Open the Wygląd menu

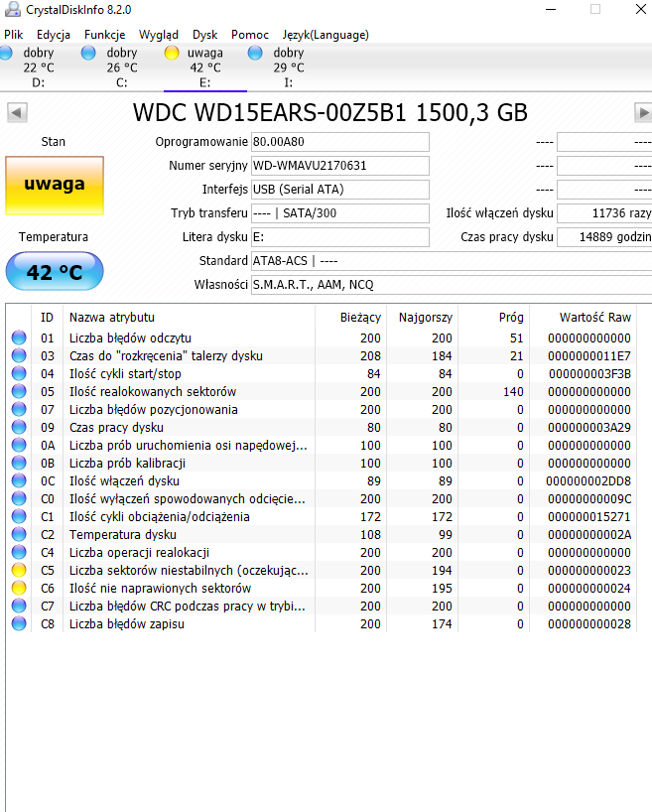coord(159,35)
